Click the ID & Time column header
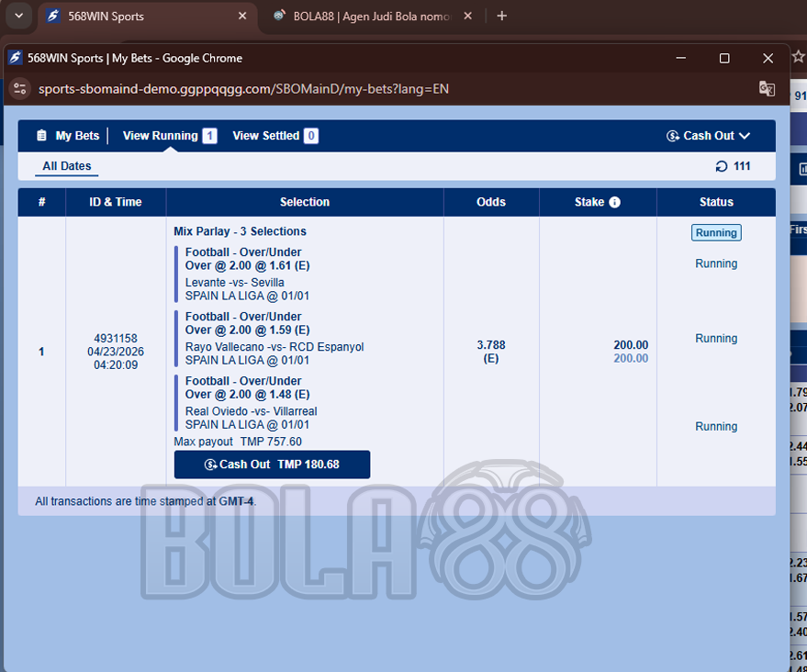807x672 pixels. 116,202
